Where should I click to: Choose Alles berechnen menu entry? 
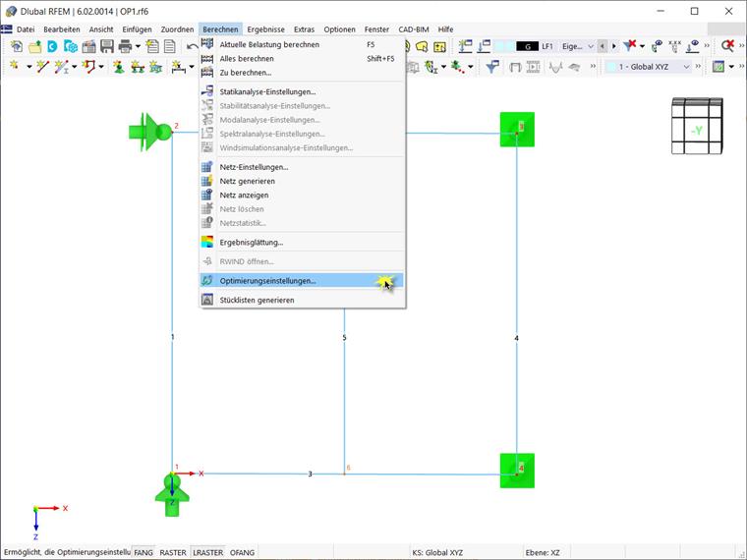302,59
